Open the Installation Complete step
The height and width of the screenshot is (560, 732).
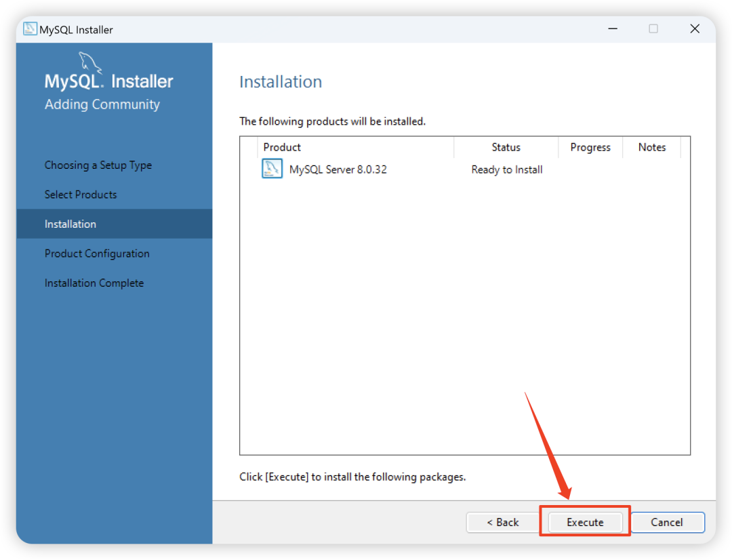coord(94,283)
